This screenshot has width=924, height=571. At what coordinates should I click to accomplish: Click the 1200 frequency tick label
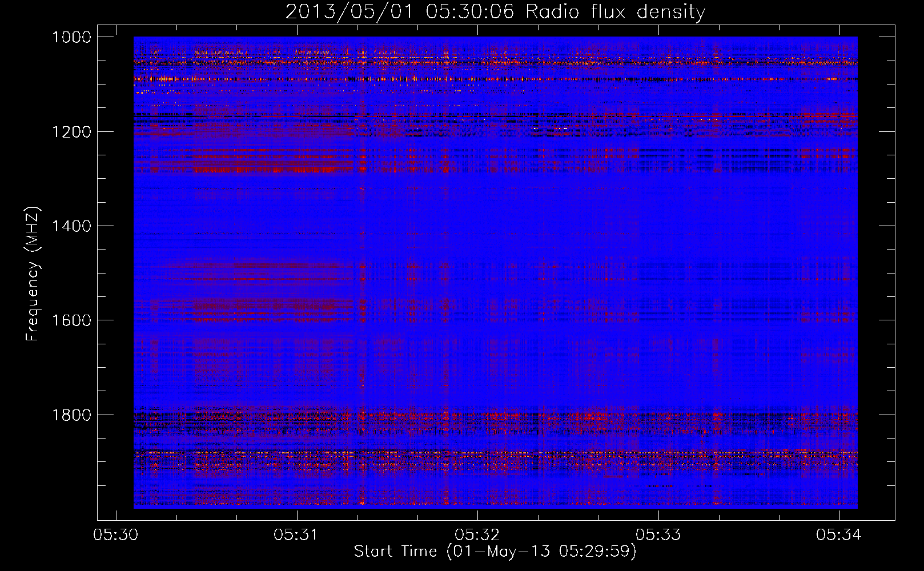(71, 132)
